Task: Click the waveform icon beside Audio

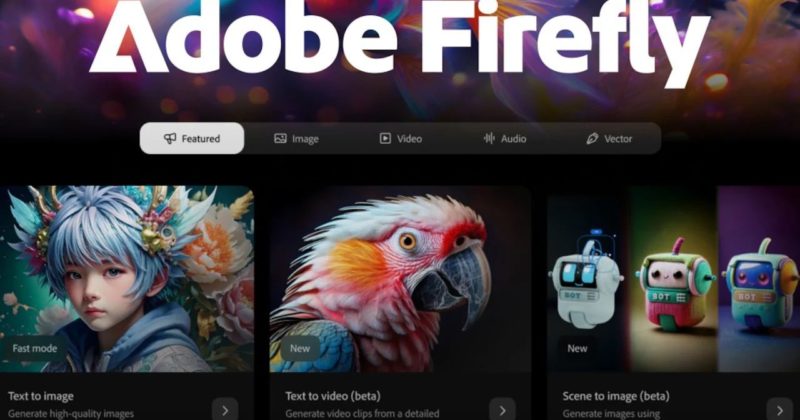Action: [489, 138]
